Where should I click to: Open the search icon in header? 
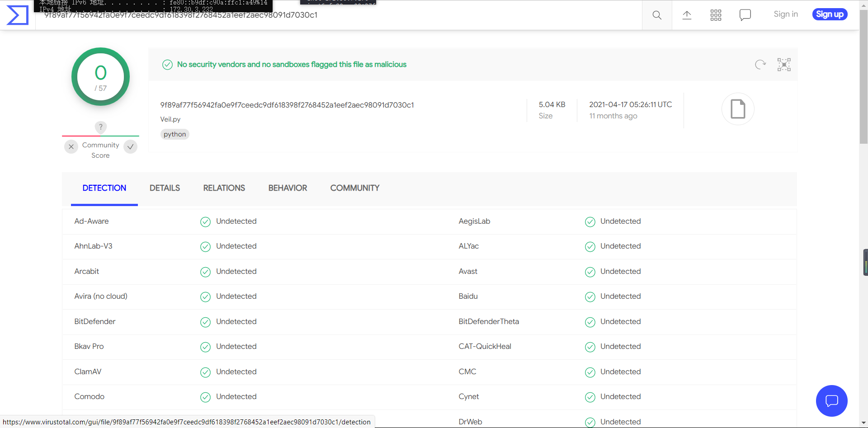[x=657, y=15]
